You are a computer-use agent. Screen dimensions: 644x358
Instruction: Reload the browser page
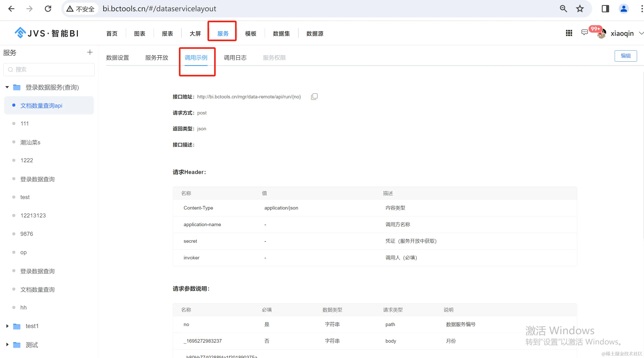coord(48,9)
